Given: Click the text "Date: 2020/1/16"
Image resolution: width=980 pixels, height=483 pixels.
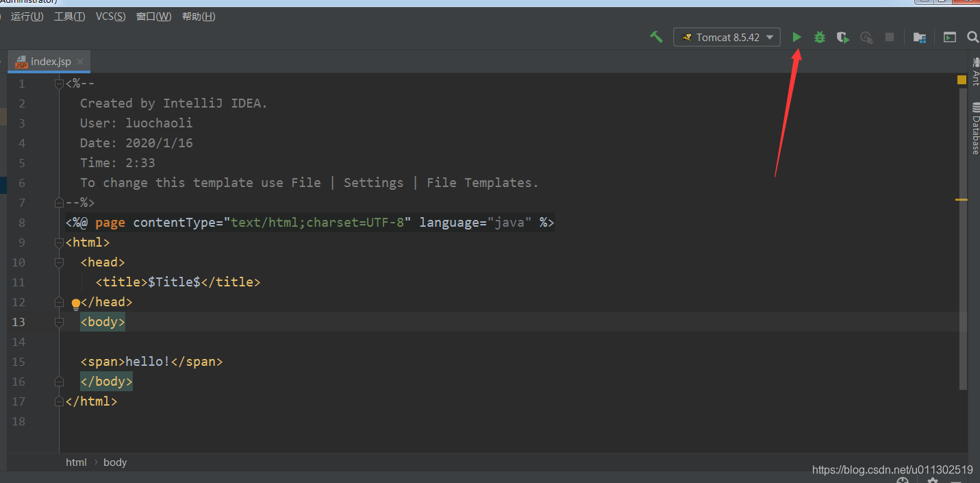Looking at the screenshot, I should 136,143.
